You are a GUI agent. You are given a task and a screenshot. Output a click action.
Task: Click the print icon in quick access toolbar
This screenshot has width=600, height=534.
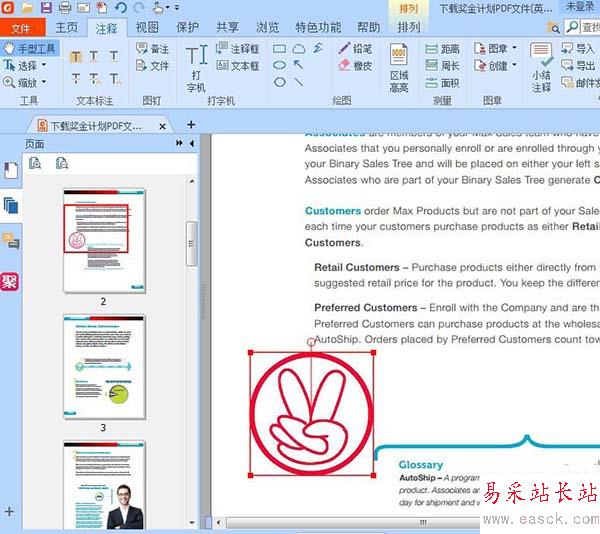[65, 7]
